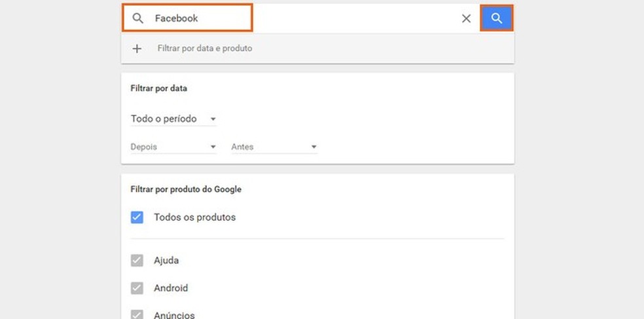Viewport: 644px width, 319px height.
Task: Click the "Filtrar por produto do Google" heading
Action: 186,189
